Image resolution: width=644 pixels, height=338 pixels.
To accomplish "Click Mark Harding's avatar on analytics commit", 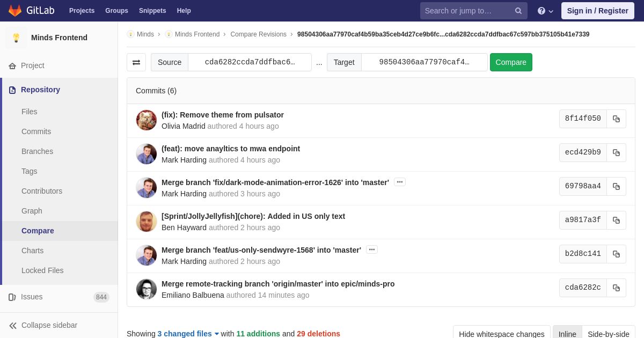I will pos(147,154).
